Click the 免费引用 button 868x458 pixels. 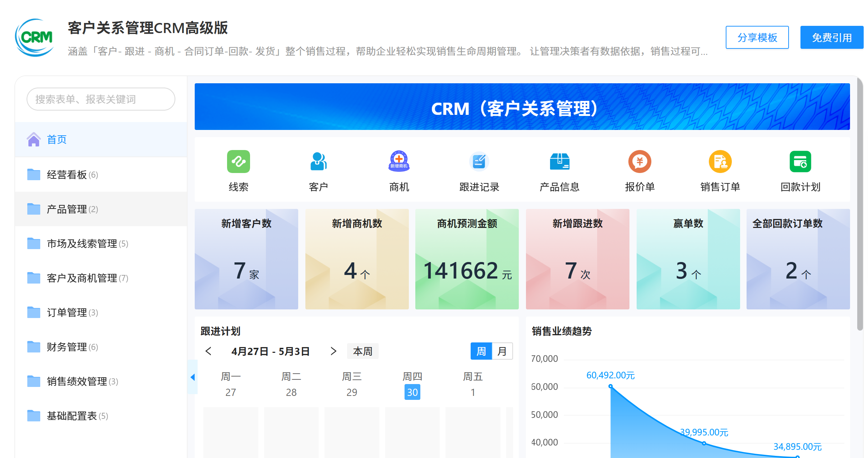click(x=832, y=37)
